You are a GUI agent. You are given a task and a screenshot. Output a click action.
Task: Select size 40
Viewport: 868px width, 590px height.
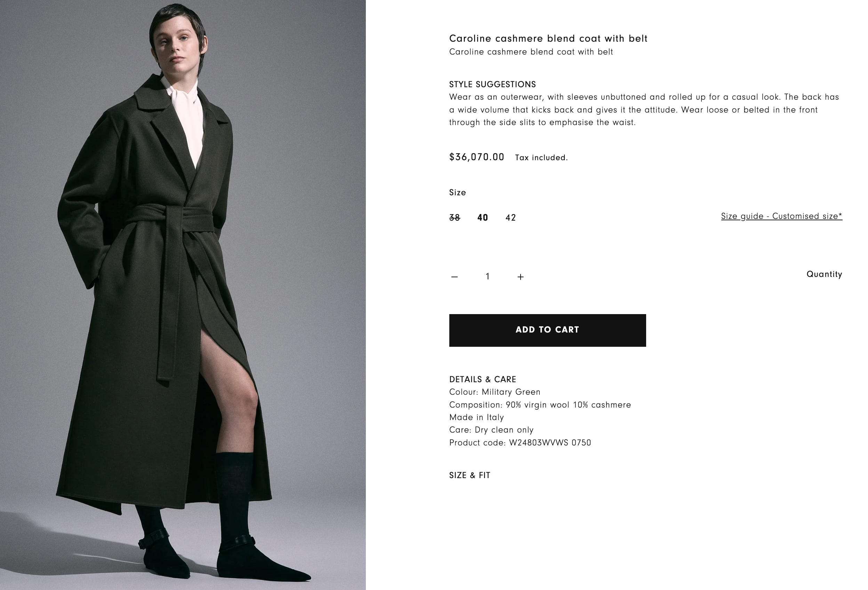(483, 218)
